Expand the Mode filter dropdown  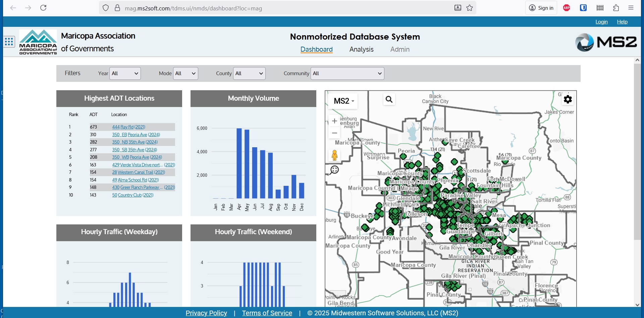point(185,73)
